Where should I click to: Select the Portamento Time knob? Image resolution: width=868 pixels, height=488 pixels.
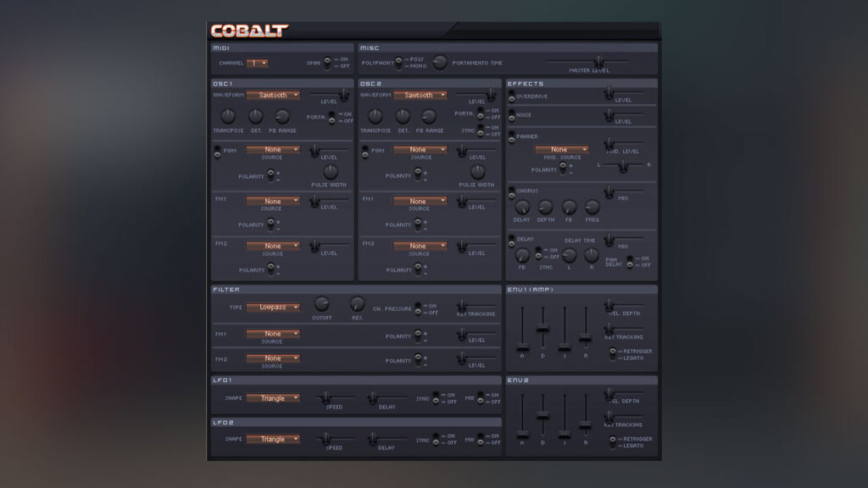pos(440,62)
